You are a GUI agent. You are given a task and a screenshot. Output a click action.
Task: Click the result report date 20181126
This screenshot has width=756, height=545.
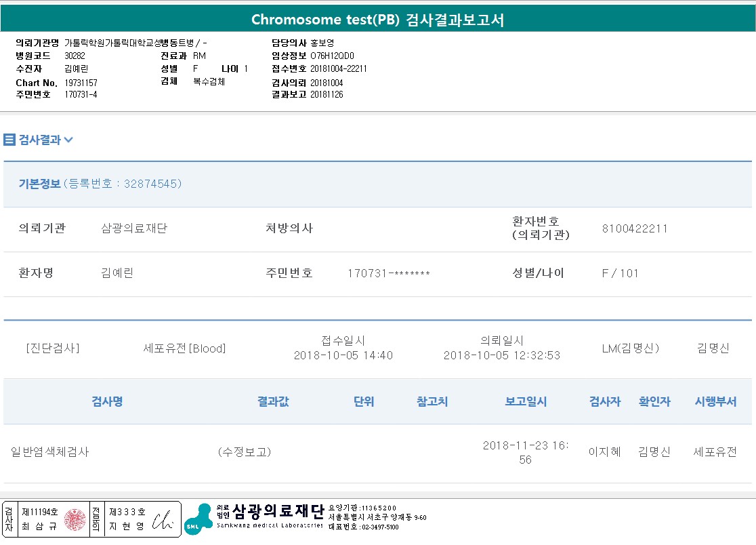(327, 94)
